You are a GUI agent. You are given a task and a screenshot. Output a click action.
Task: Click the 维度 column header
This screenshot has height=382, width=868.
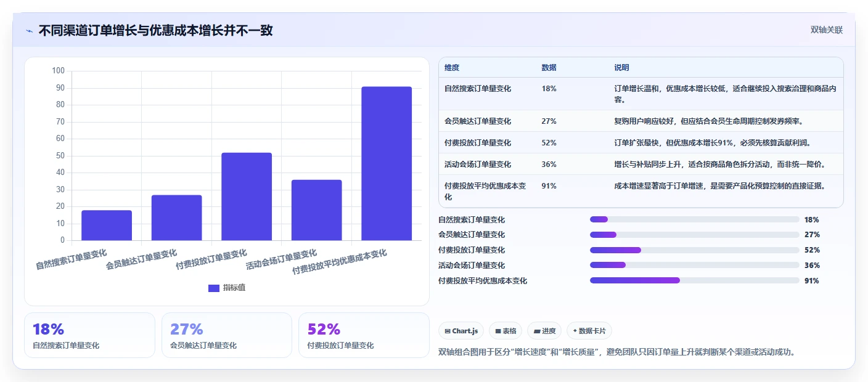(x=452, y=68)
